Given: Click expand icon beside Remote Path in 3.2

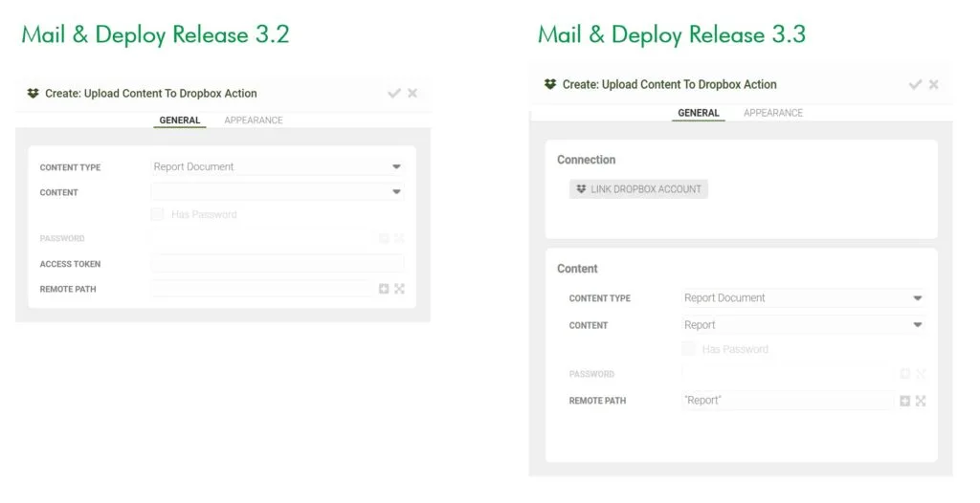Looking at the screenshot, I should pos(399,289).
